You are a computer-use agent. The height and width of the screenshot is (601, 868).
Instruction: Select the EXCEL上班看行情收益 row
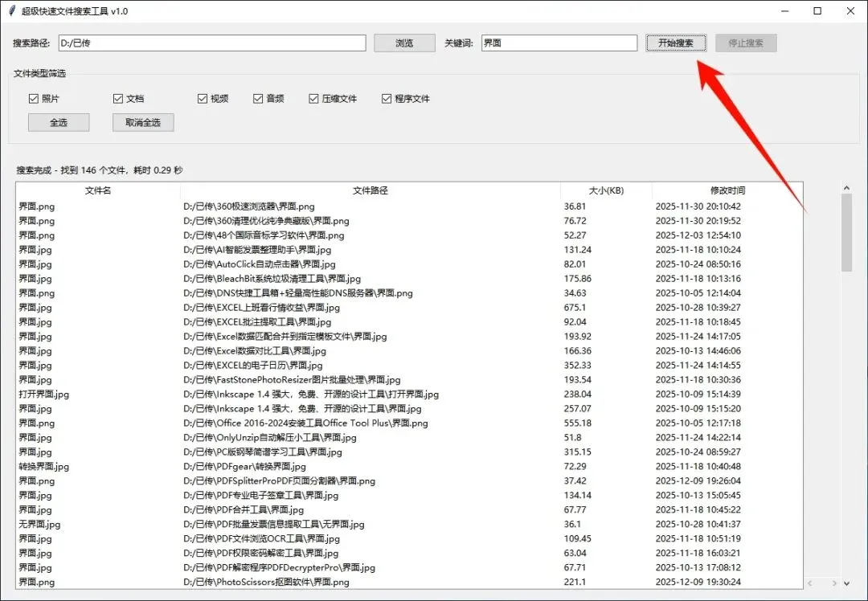tap(410, 307)
